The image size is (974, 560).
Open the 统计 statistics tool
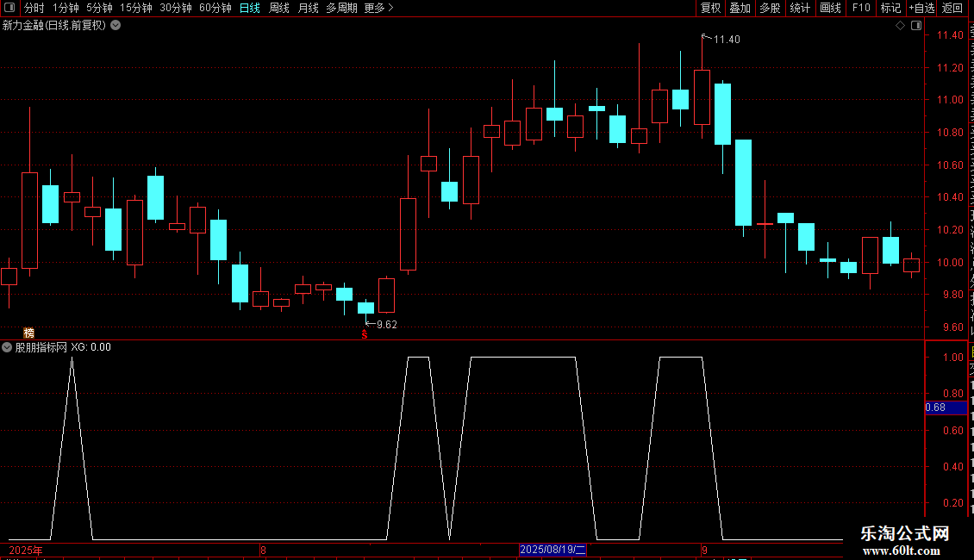click(800, 8)
